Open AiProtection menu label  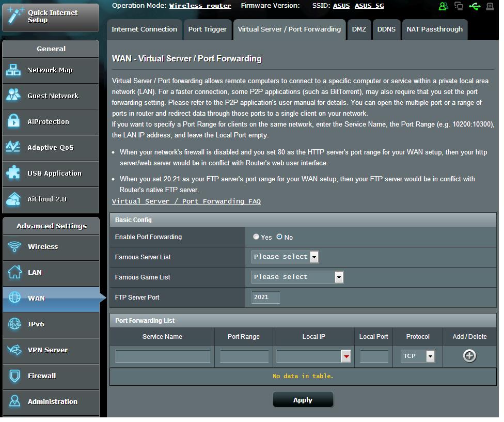[x=49, y=122]
